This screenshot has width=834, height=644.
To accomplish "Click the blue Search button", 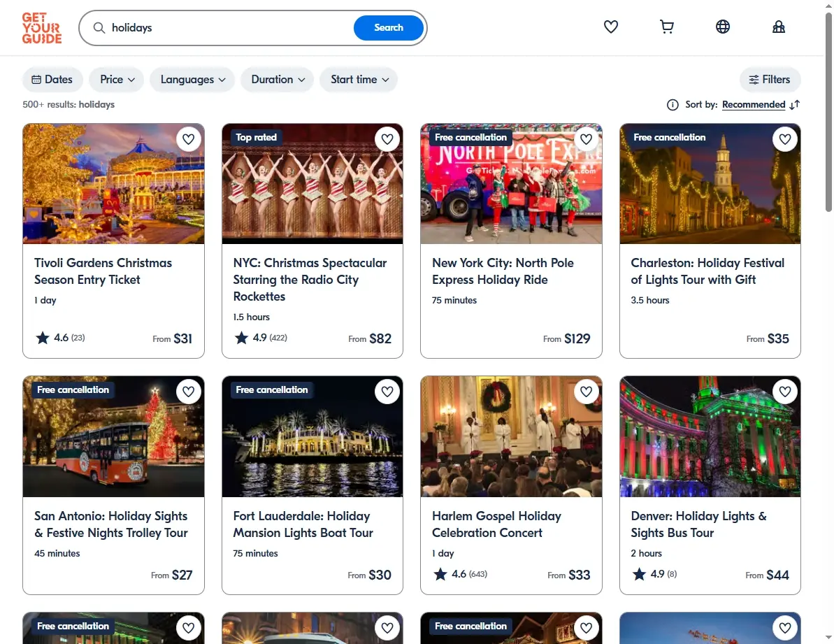I will (x=388, y=28).
